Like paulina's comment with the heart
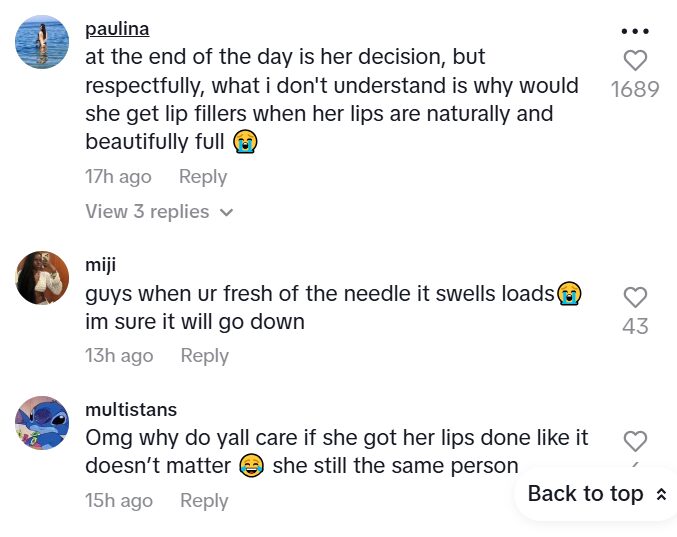677x537 pixels. [635, 61]
